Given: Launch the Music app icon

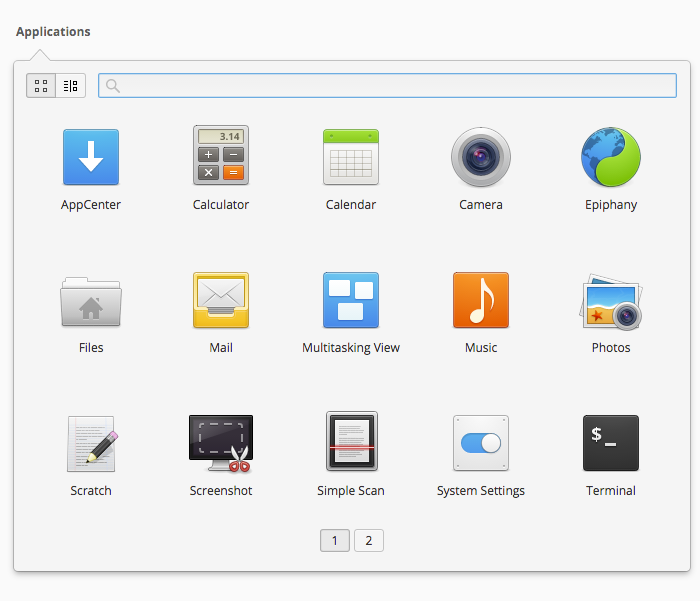Looking at the screenshot, I should pyautogui.click(x=480, y=300).
